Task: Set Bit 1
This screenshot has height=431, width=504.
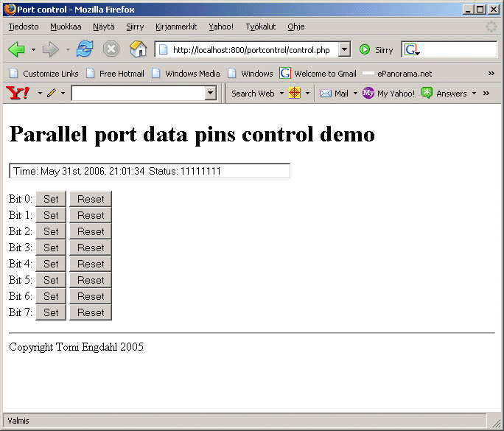Action: pyautogui.click(x=51, y=215)
